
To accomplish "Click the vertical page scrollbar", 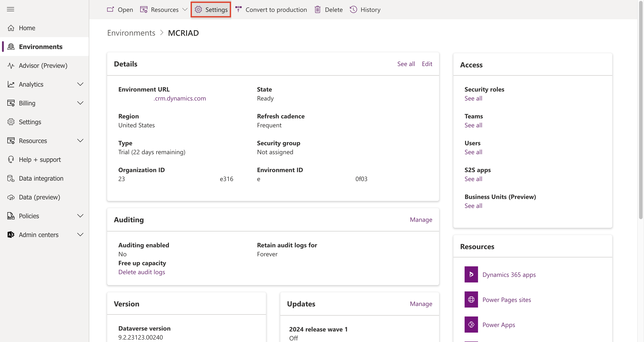I will 640,110.
